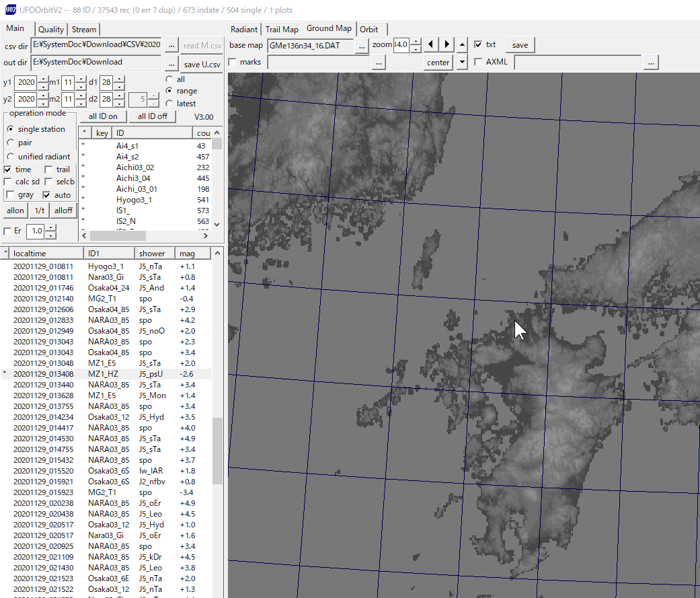Select the 20201129_013408 MZ1_HZ meteor row
This screenshot has height=598, width=700.
pos(108,374)
